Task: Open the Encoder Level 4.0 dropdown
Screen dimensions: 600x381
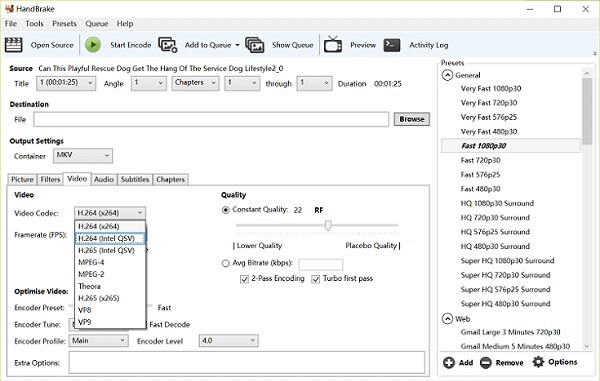Action: coord(228,340)
